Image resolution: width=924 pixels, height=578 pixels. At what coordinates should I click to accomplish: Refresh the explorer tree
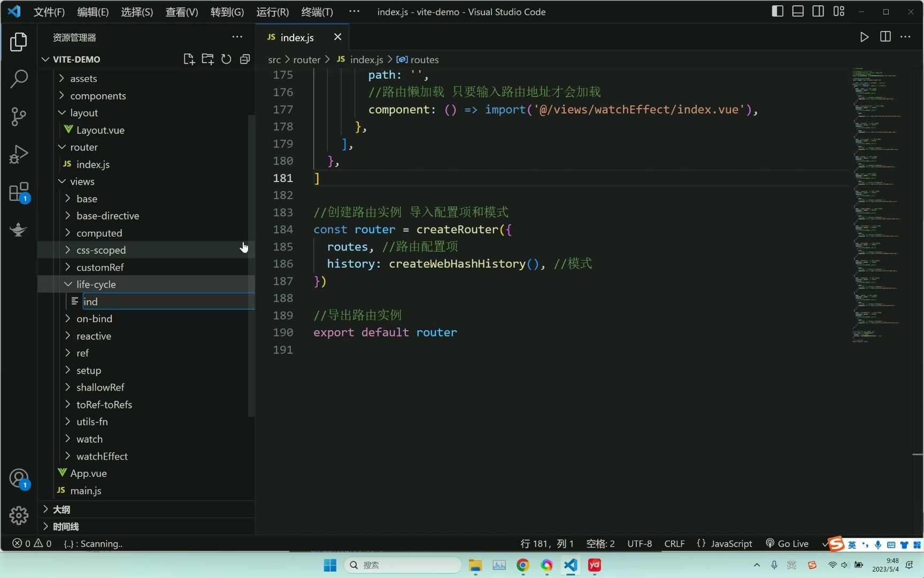(226, 59)
